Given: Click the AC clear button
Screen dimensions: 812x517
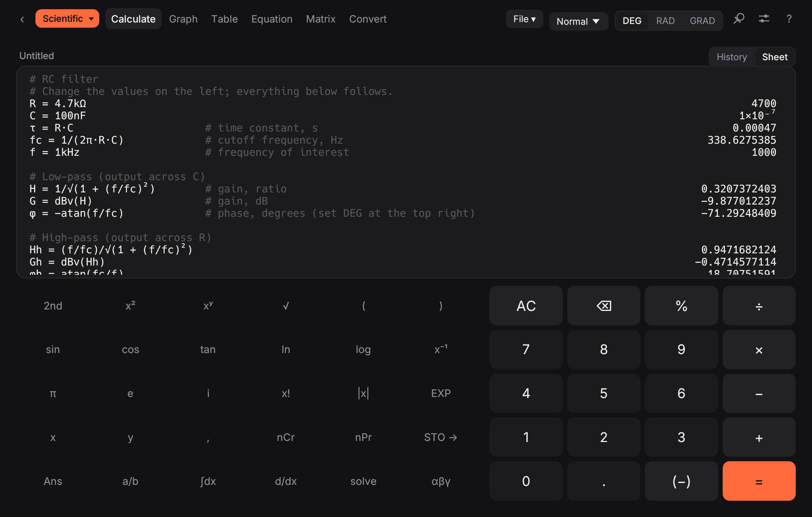Looking at the screenshot, I should click(x=526, y=306).
